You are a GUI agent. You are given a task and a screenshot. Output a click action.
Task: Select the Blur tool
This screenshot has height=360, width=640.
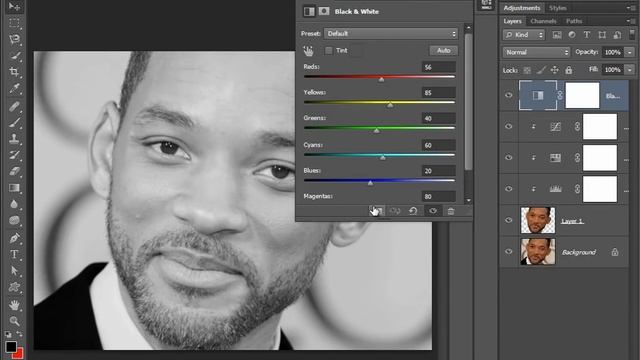[14, 204]
